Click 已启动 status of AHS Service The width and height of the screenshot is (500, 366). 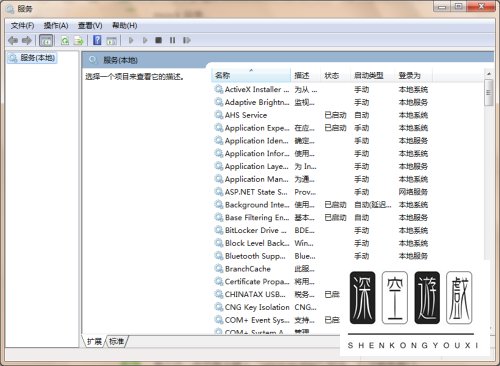[335, 115]
